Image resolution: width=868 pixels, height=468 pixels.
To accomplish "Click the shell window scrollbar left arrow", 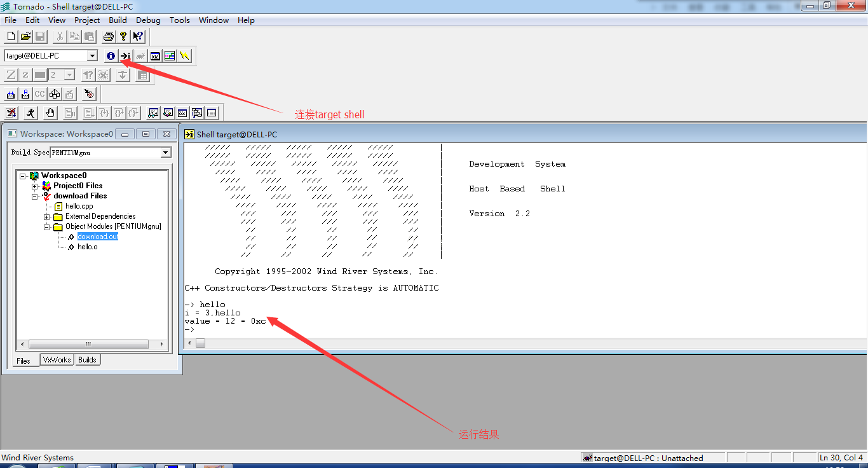I will pos(189,343).
